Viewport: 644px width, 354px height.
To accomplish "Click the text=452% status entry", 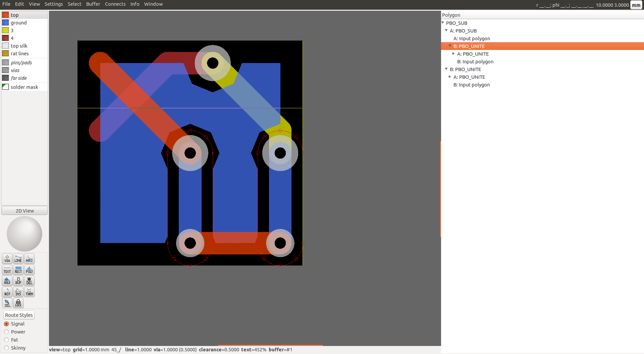I will click(x=254, y=350).
